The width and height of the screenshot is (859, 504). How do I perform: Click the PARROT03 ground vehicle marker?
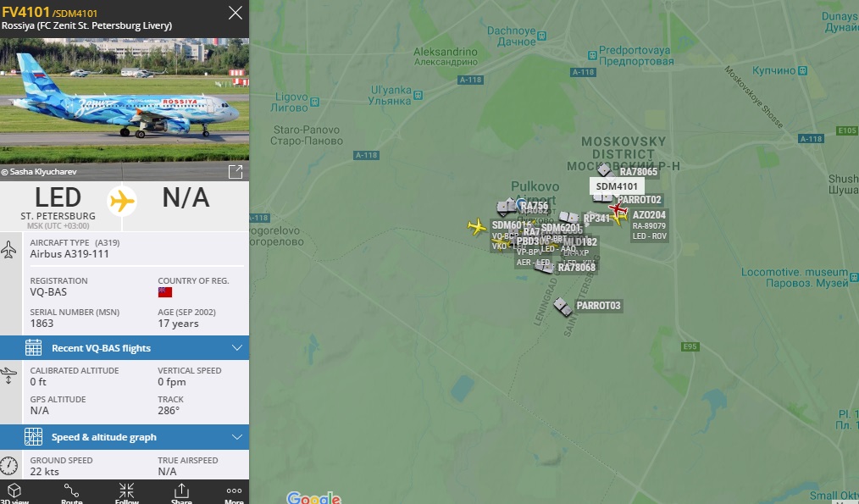tap(562, 307)
